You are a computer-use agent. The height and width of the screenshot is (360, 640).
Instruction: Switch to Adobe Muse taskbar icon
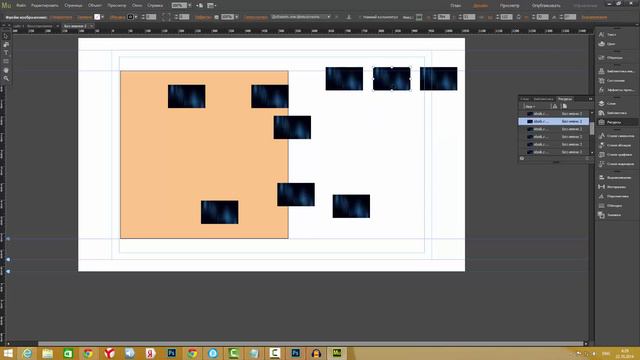[337, 353]
